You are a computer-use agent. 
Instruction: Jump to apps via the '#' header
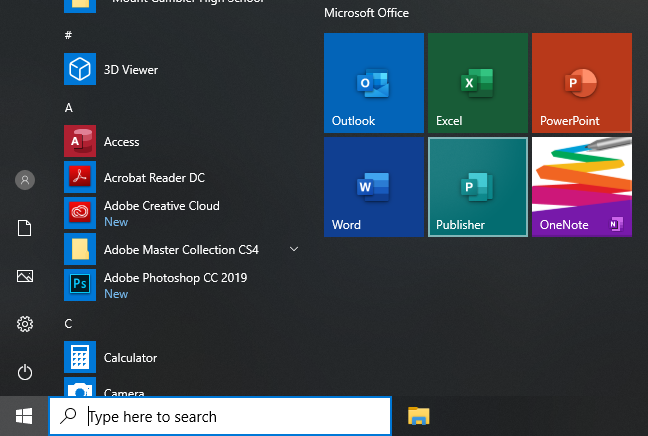point(68,35)
